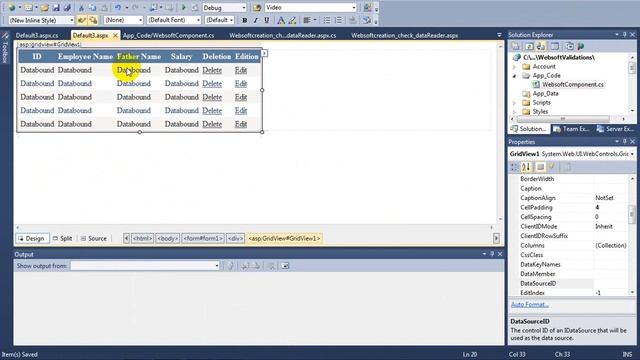Expand the Scripts folder

click(x=514, y=103)
